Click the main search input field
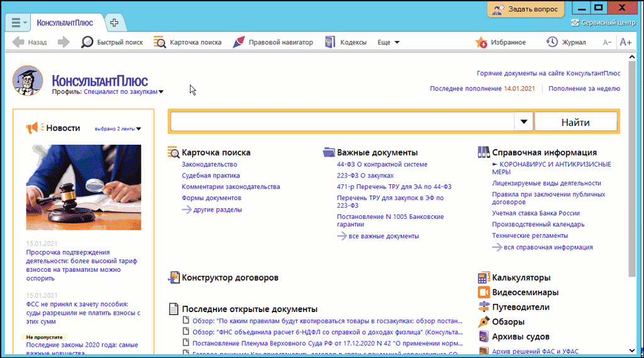Screen dimensions: 644x358 click(x=342, y=121)
